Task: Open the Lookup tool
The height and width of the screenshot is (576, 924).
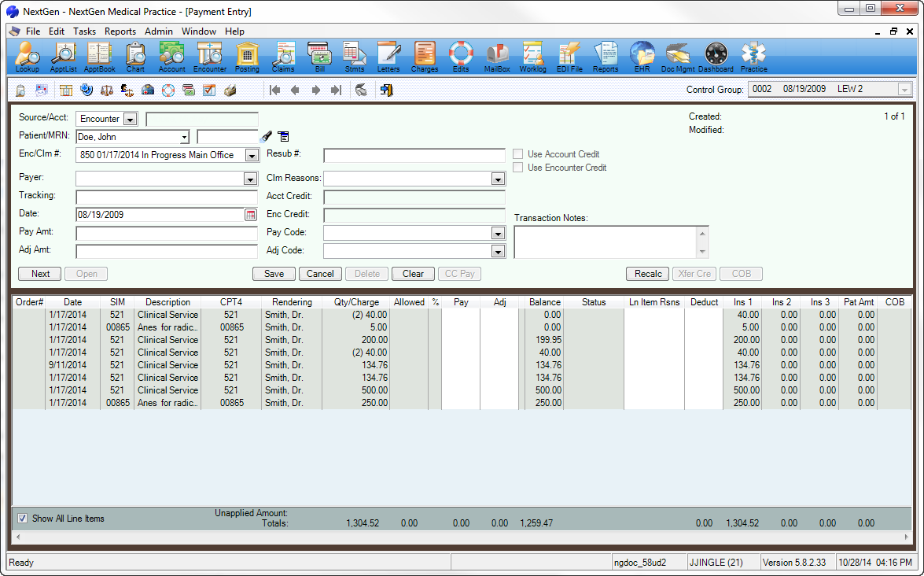Action: coord(27,57)
